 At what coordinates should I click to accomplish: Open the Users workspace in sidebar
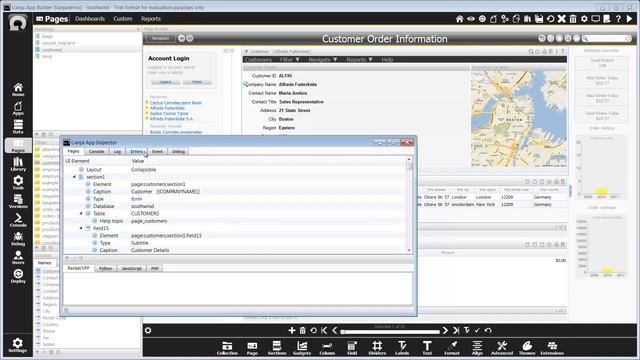coord(18,258)
